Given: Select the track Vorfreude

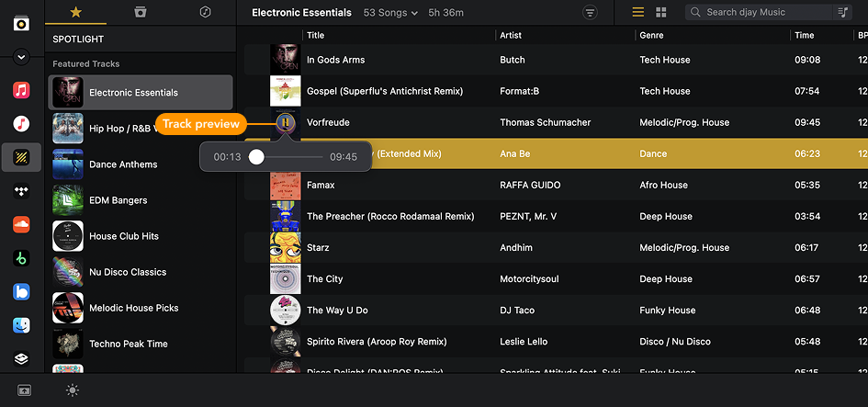Looking at the screenshot, I should (328, 122).
